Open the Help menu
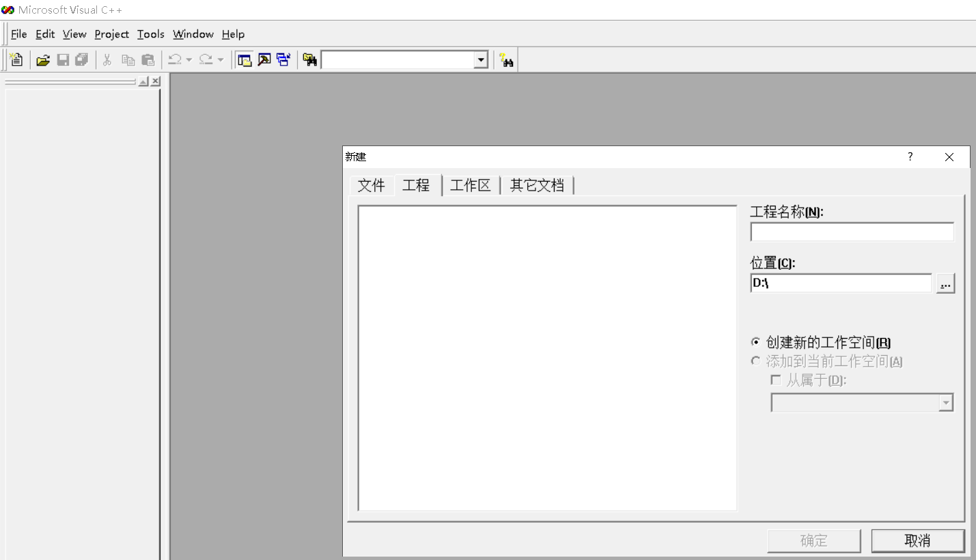The width and height of the screenshot is (976, 560). pos(233,34)
